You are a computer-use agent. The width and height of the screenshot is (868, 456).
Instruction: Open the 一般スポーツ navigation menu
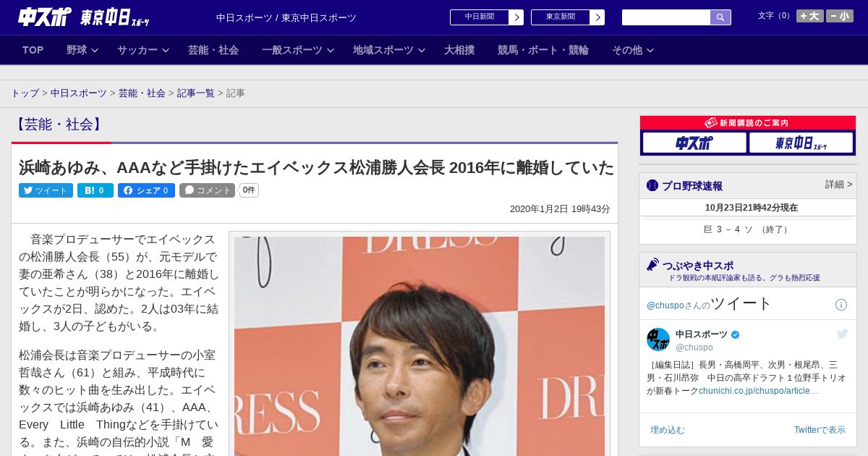click(x=292, y=50)
